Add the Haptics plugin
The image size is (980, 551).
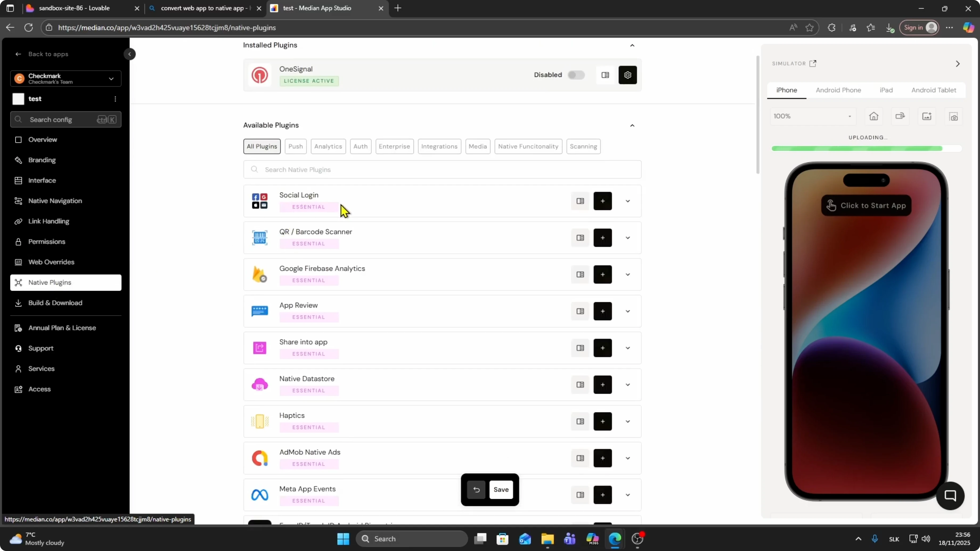[603, 421]
